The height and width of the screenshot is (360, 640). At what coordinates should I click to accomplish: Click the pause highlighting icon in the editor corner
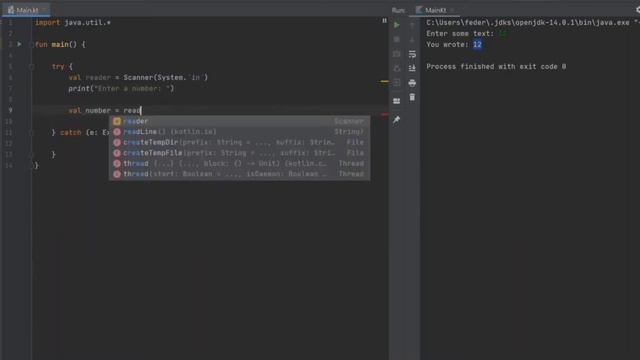pyautogui.click(x=384, y=20)
